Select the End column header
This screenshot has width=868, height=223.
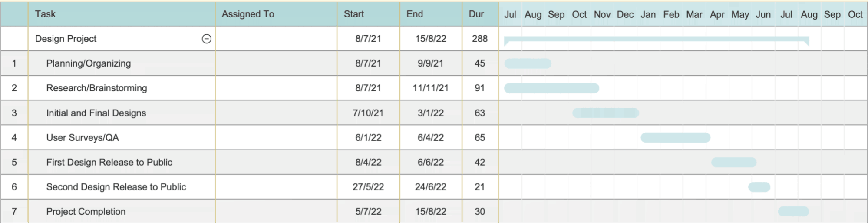click(x=415, y=14)
